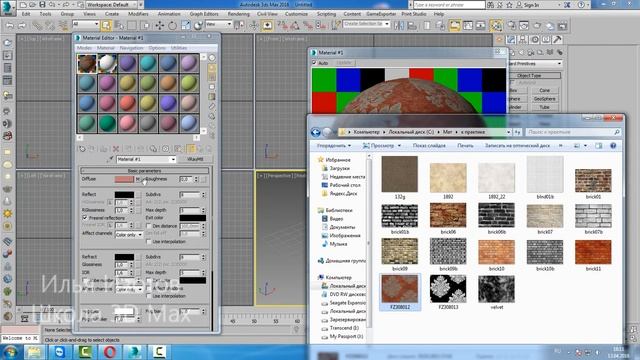Click the Diffuse color swatch

[124, 179]
